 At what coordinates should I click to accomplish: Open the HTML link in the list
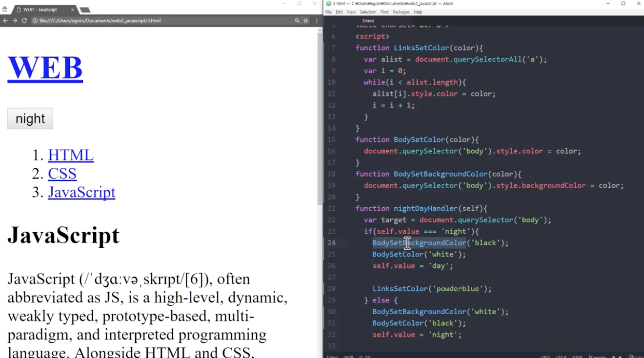tap(71, 155)
